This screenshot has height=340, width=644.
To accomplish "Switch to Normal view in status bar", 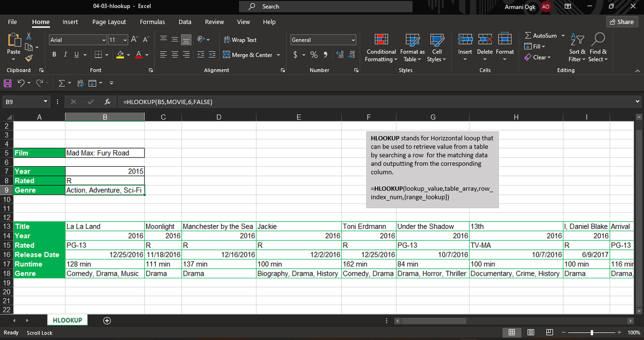I will (x=512, y=333).
